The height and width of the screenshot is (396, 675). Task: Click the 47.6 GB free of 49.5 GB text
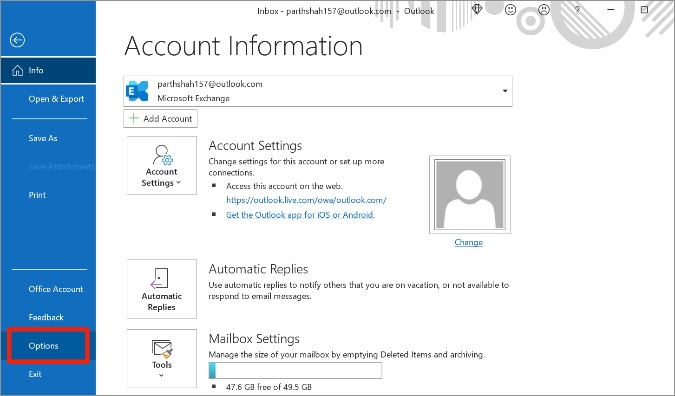(269, 387)
